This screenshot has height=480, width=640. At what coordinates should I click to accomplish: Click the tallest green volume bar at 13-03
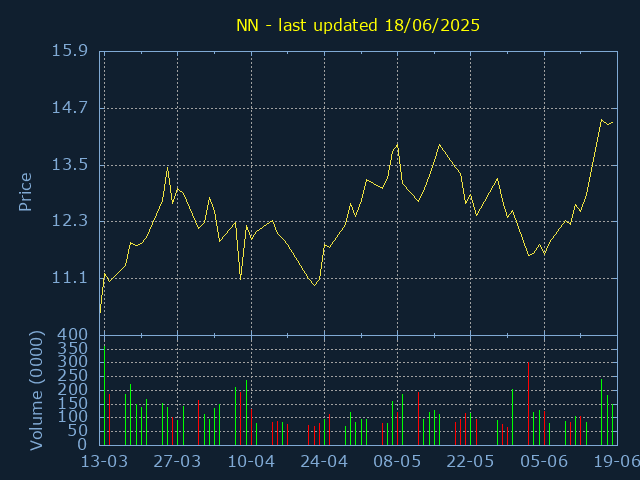(x=104, y=395)
